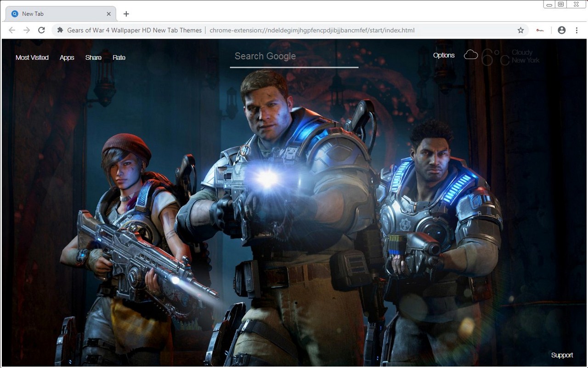Bookmark this page with the star icon
This screenshot has width=588, height=368.
point(520,30)
